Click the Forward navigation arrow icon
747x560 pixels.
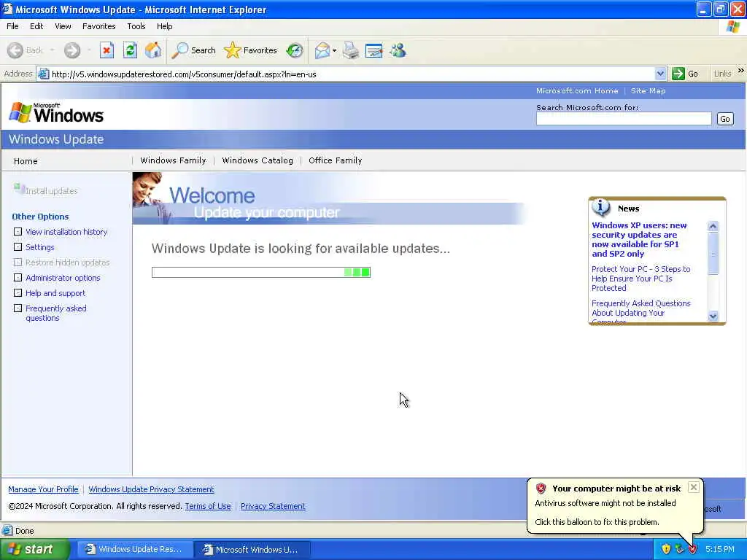(72, 50)
